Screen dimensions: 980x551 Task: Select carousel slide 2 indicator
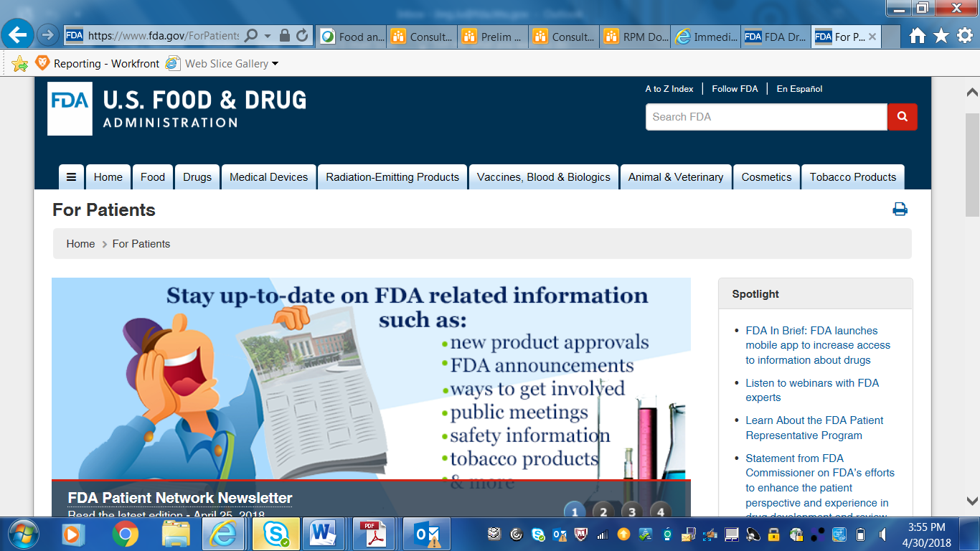(x=603, y=512)
